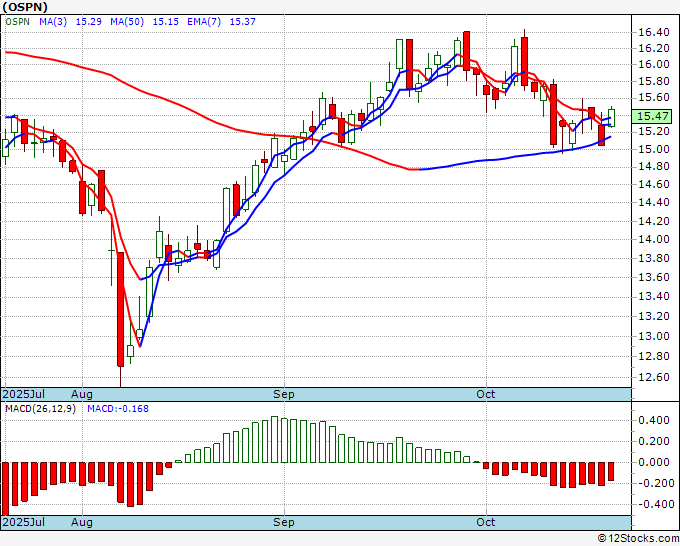The image size is (680, 546).
Task: Click the MA(50) value 15.15
Action: pyautogui.click(x=166, y=21)
